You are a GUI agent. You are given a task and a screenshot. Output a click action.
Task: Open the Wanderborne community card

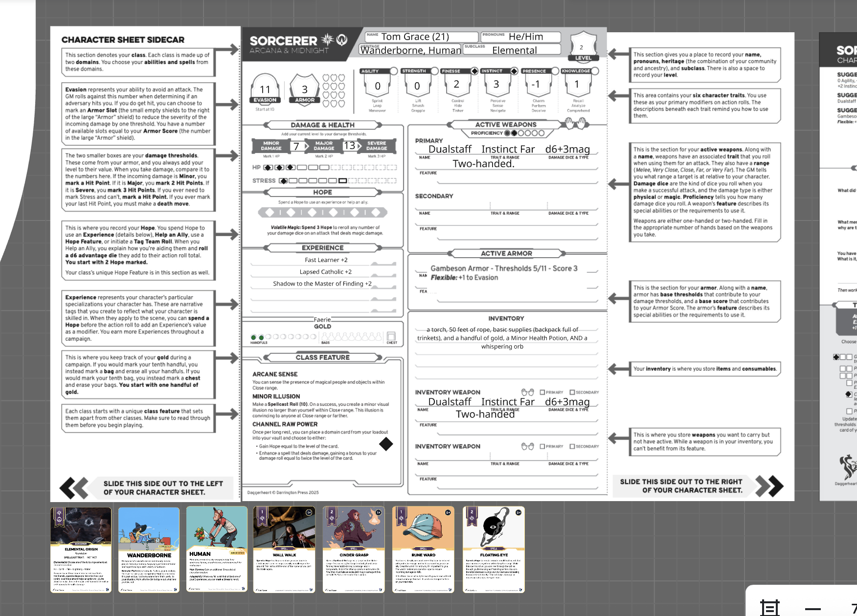tap(149, 549)
